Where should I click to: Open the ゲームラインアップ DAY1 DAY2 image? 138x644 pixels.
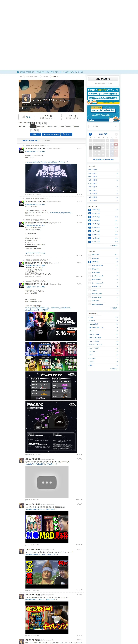51,386
